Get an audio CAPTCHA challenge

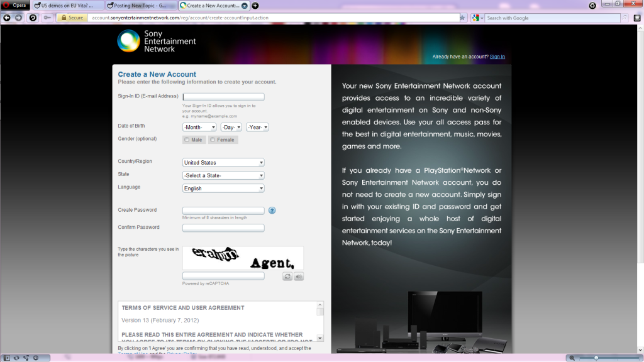(x=299, y=277)
